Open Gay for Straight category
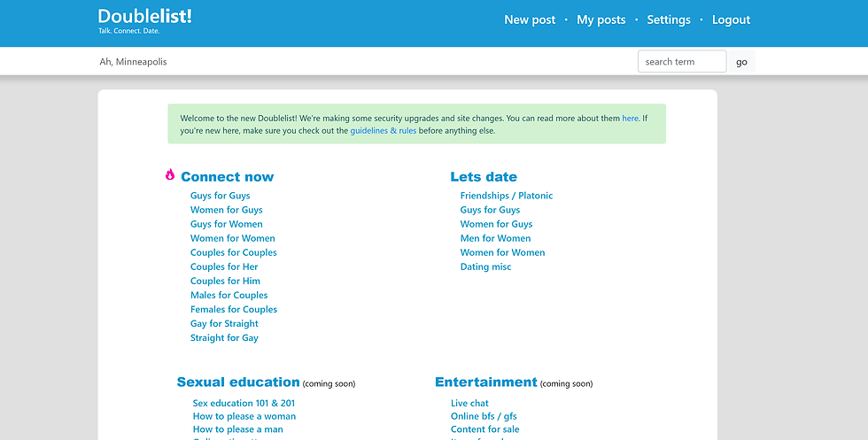The image size is (868, 440). click(224, 324)
